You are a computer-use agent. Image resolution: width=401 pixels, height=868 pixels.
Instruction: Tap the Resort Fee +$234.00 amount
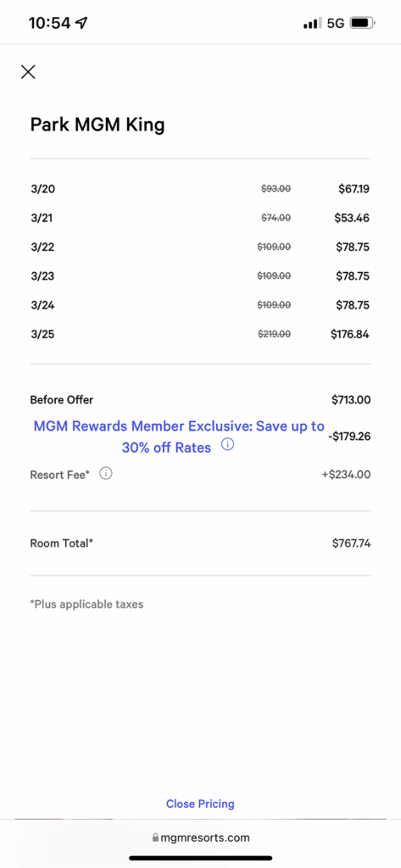[346, 474]
